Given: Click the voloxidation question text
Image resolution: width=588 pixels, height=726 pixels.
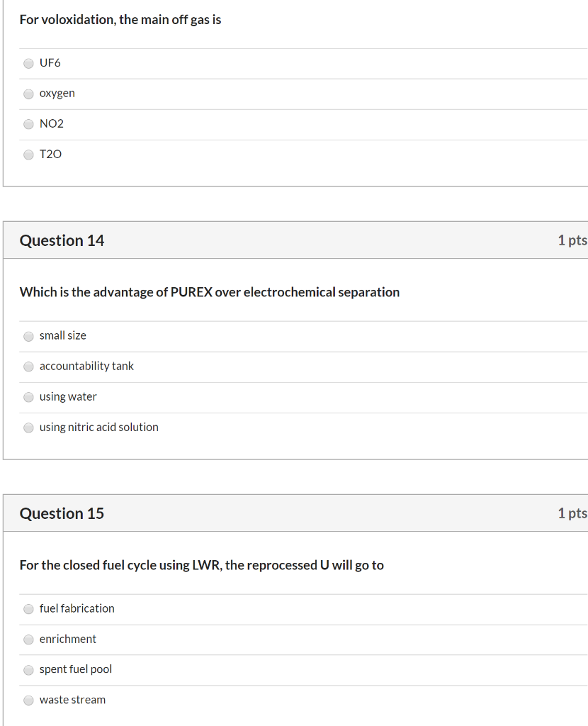Looking at the screenshot, I should [120, 20].
